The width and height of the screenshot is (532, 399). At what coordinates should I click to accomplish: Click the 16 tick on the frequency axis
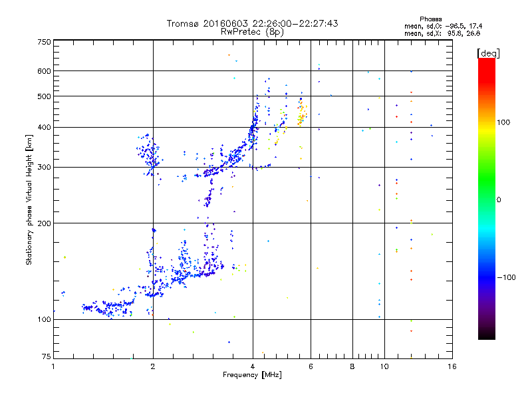[451, 367]
